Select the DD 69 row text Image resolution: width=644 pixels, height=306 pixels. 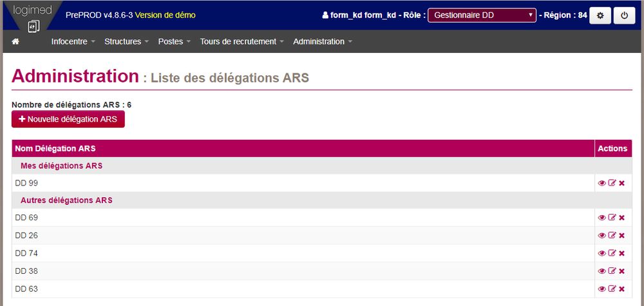click(26, 218)
